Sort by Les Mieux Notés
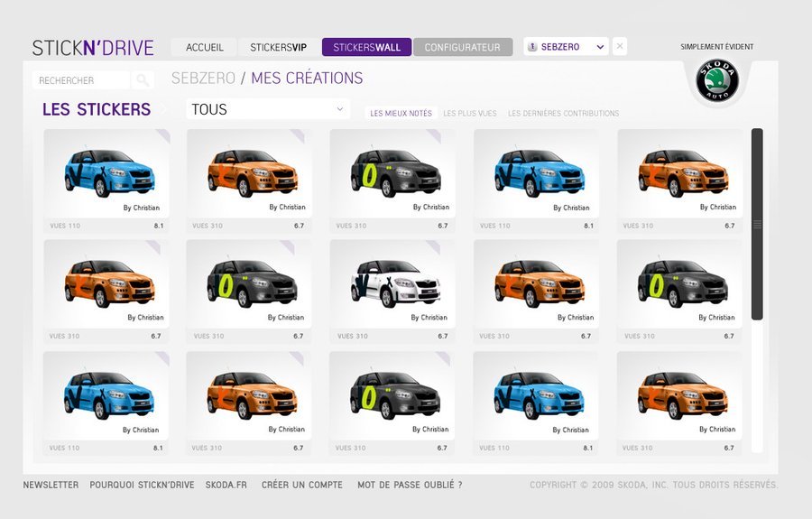The image size is (812, 519). (401, 114)
